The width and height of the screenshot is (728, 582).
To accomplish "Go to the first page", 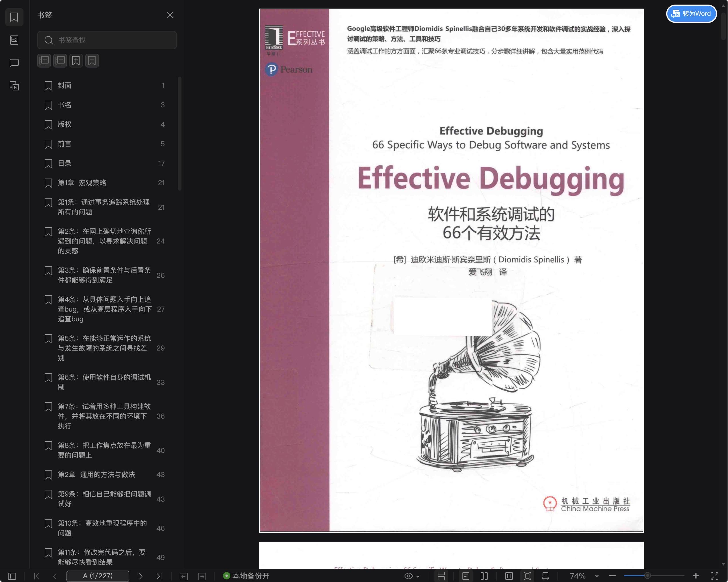I will [37, 576].
